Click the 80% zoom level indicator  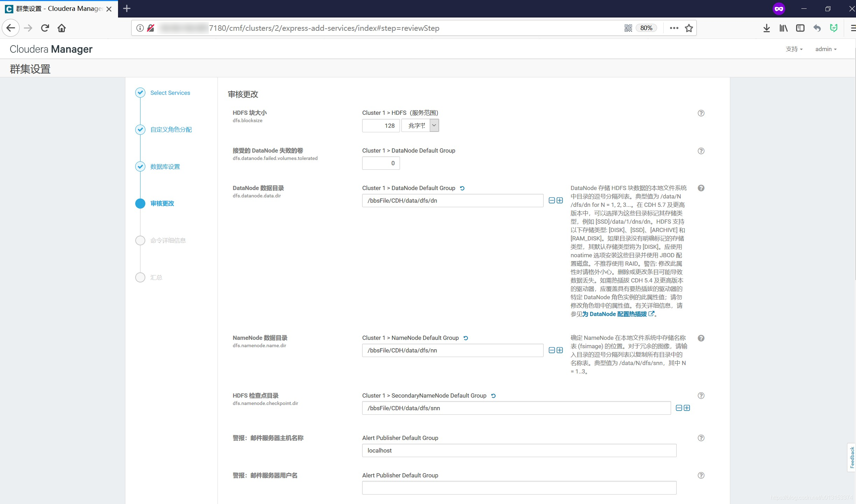tap(646, 28)
